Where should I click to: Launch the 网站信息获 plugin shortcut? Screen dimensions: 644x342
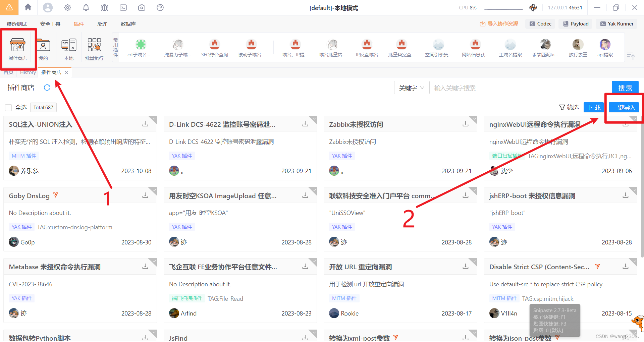[x=475, y=48]
